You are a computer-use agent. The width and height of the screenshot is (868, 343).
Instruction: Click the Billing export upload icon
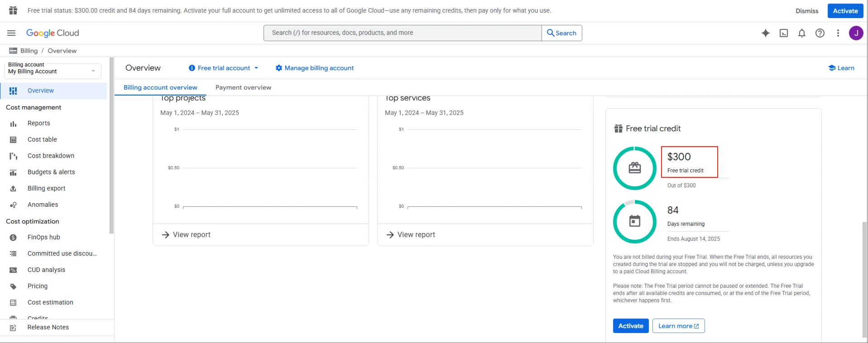coord(13,189)
